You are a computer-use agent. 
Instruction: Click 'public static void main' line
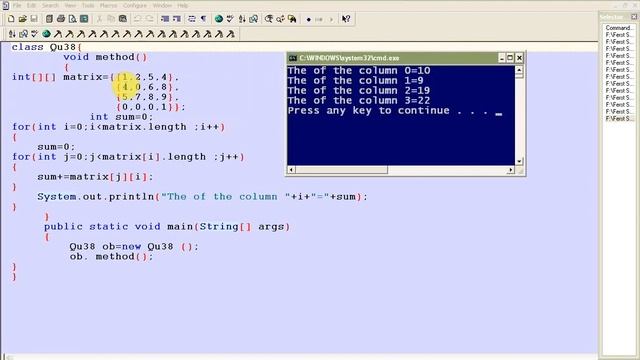[x=167, y=227]
